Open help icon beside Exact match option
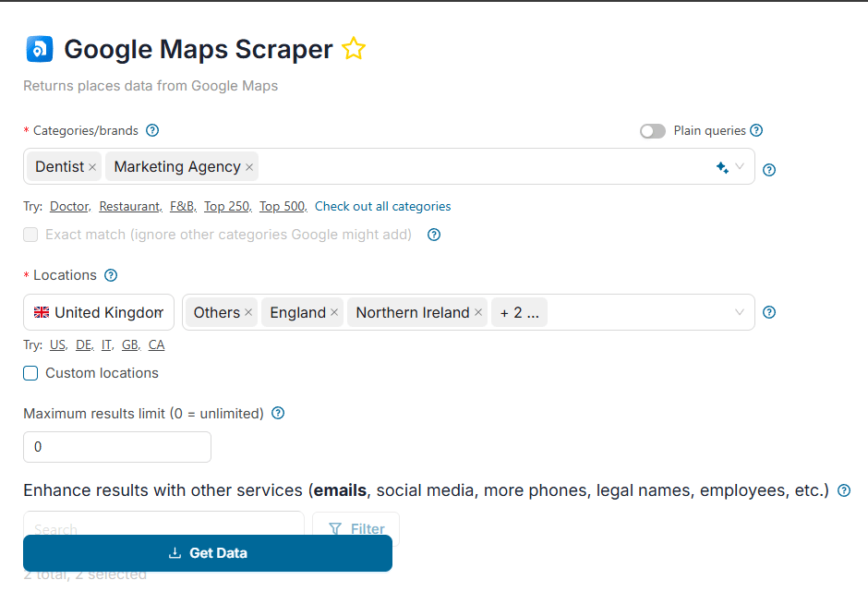Screen dimensions: 868x592 point(434,235)
